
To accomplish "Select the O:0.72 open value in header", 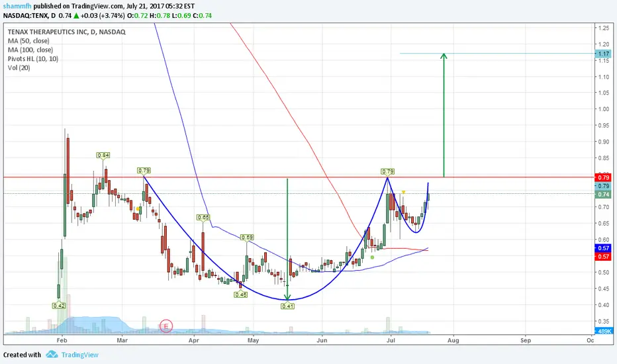I will [x=137, y=16].
